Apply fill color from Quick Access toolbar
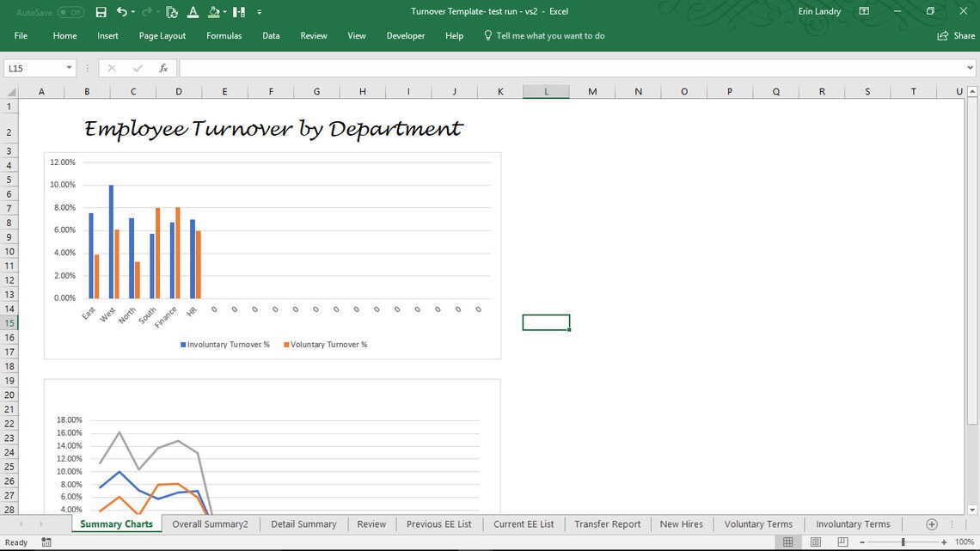Image resolution: width=980 pixels, height=551 pixels. click(215, 11)
